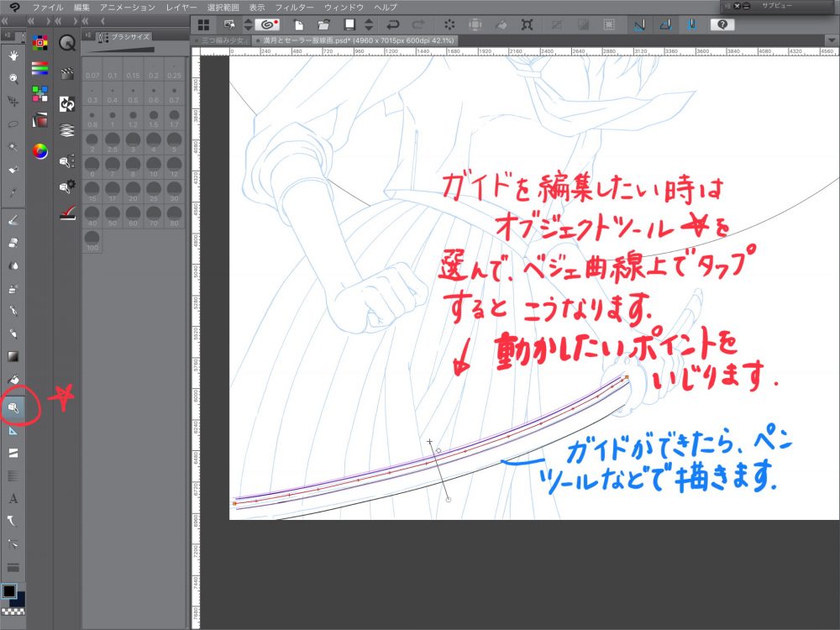Click the Transform scale icon in command bar
Screen dimensions: 840x630
[528, 24]
